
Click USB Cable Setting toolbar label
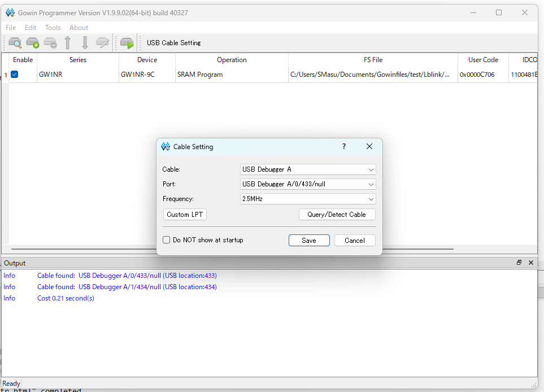(x=174, y=43)
